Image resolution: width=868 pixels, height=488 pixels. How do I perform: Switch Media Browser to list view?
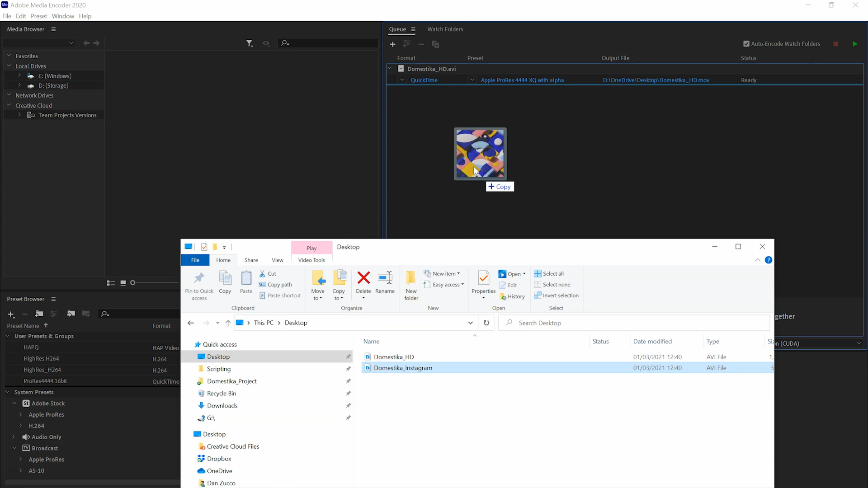pos(111,283)
